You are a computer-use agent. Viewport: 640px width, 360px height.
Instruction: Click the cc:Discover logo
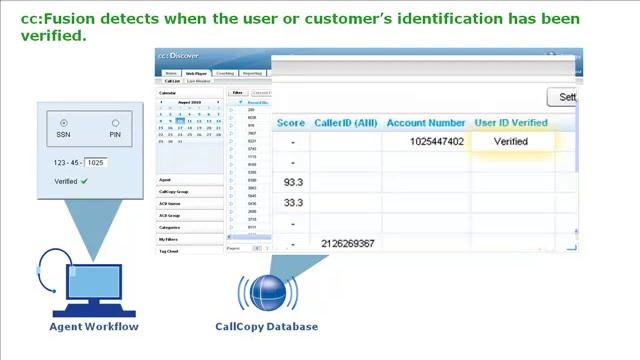(178, 56)
